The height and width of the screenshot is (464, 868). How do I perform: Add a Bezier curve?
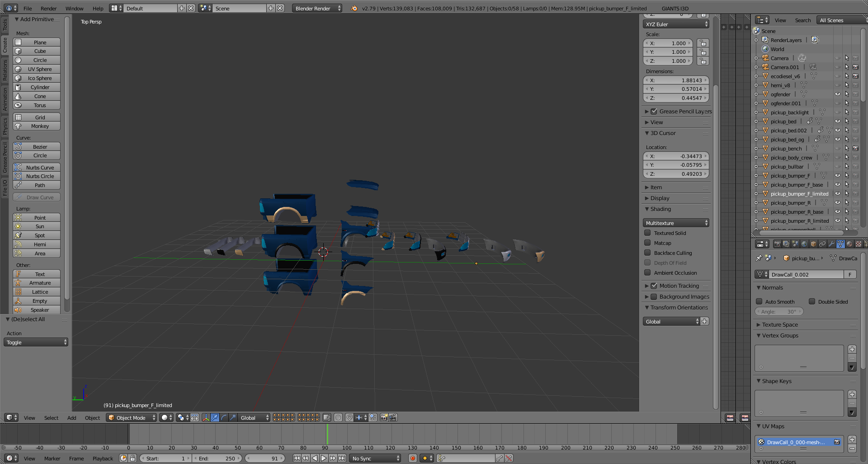pos(37,147)
